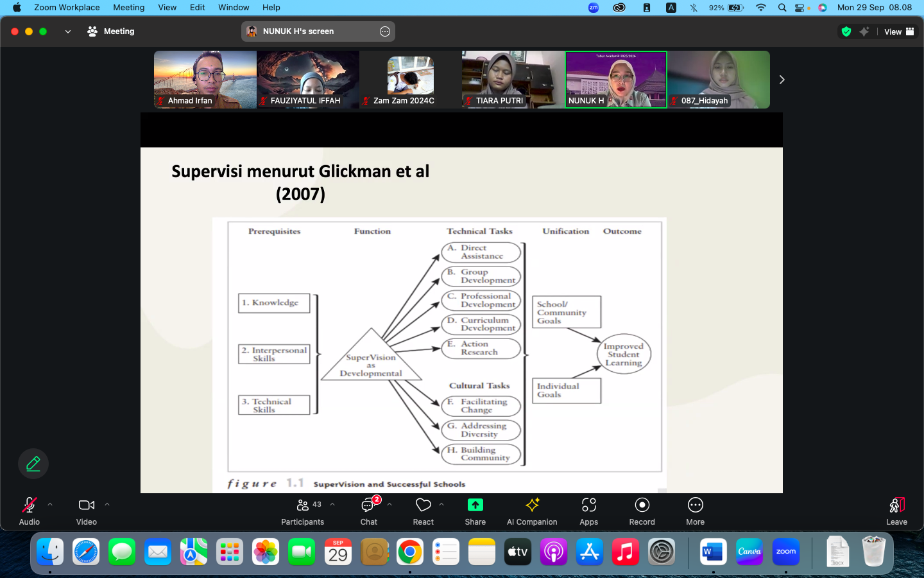This screenshot has height=578, width=924.
Task: Select the TIARA PUTRI video thumbnail
Action: click(x=513, y=80)
